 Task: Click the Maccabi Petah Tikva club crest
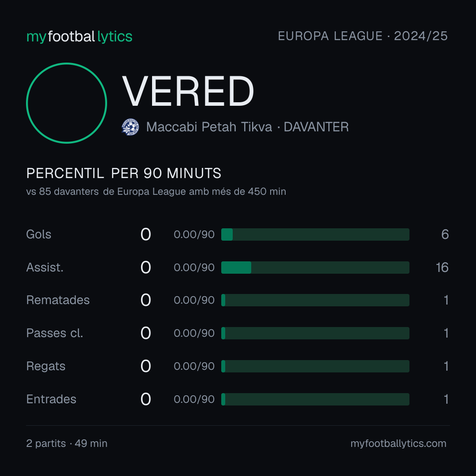[x=130, y=127]
